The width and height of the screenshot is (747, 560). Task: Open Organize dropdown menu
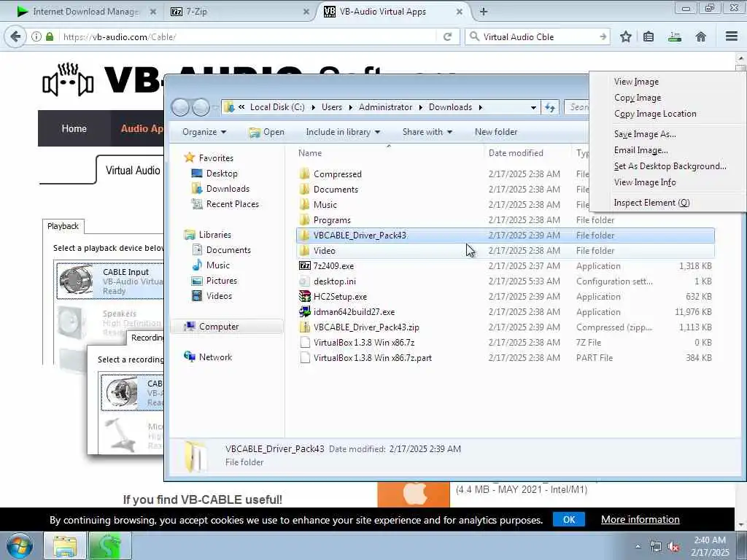pyautogui.click(x=204, y=132)
